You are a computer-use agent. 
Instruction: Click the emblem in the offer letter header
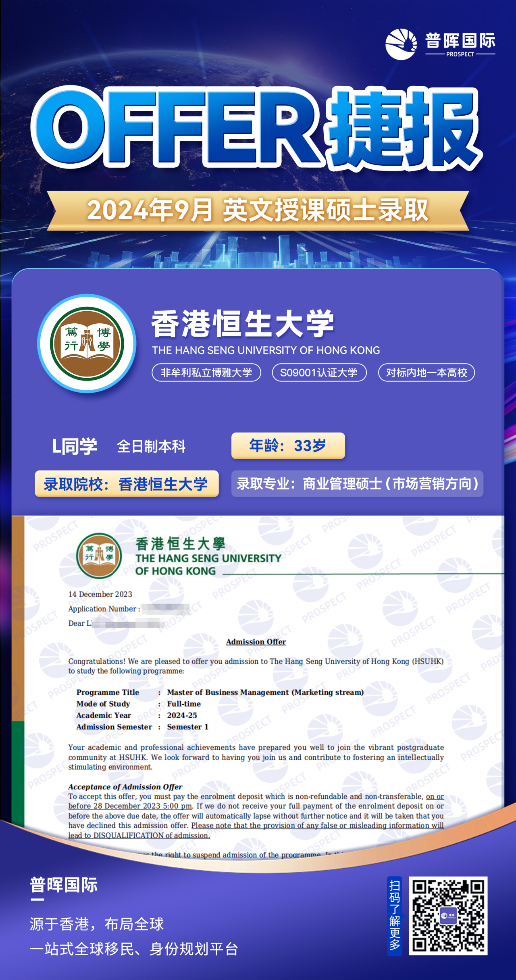[x=99, y=556]
